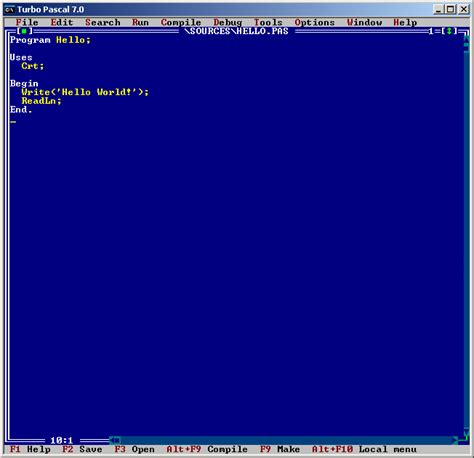Open the Compile menu
This screenshot has width=474, height=458.
pyautogui.click(x=181, y=22)
